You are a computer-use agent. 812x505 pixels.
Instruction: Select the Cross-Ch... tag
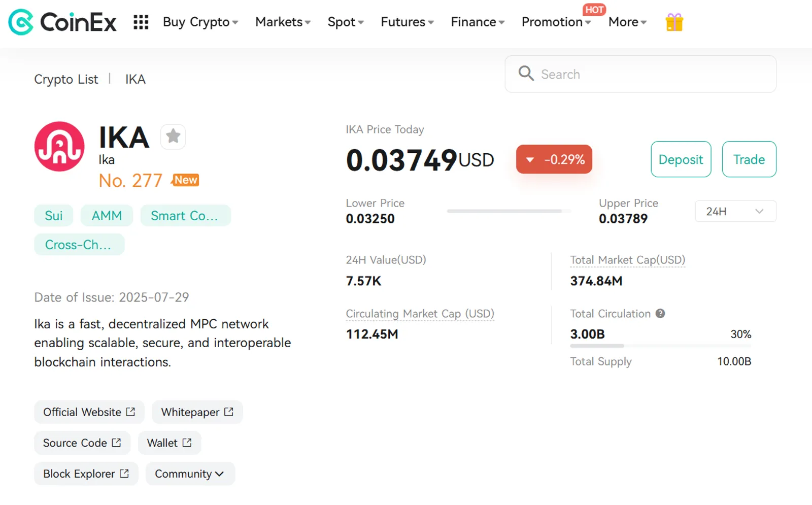79,245
